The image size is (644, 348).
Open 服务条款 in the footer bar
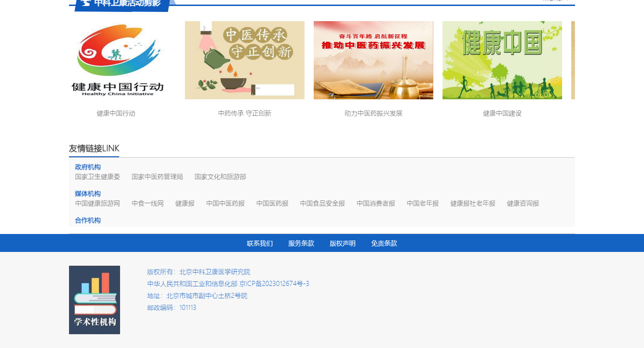click(x=301, y=244)
